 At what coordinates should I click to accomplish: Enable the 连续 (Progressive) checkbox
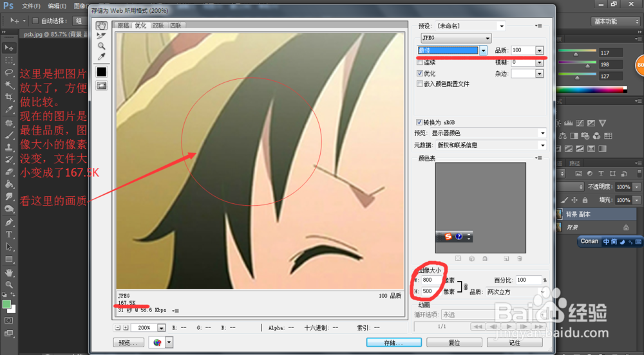coord(420,62)
